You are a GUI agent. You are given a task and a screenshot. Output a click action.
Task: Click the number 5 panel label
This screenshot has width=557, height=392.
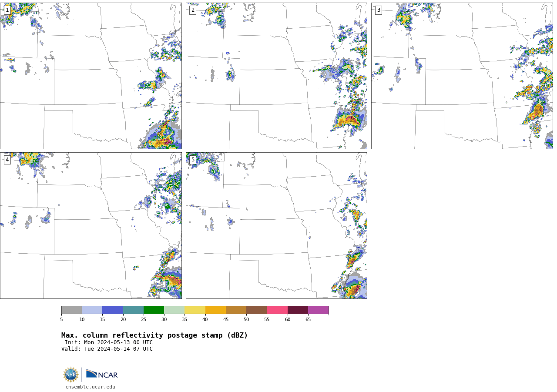tap(193, 160)
